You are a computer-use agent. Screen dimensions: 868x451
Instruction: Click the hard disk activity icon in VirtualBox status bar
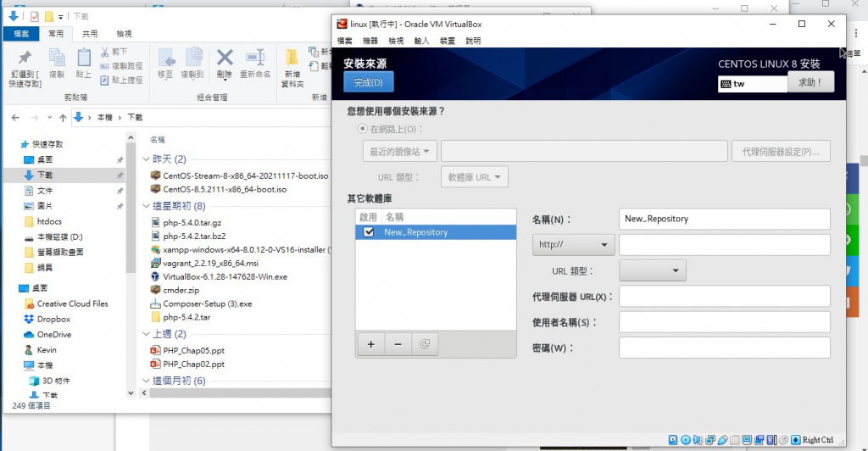pyautogui.click(x=673, y=440)
